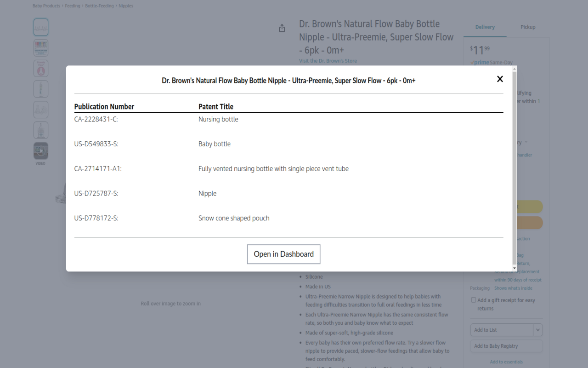
Task: Open the Bottle-Feeding breadcrumb link
Action: click(99, 6)
